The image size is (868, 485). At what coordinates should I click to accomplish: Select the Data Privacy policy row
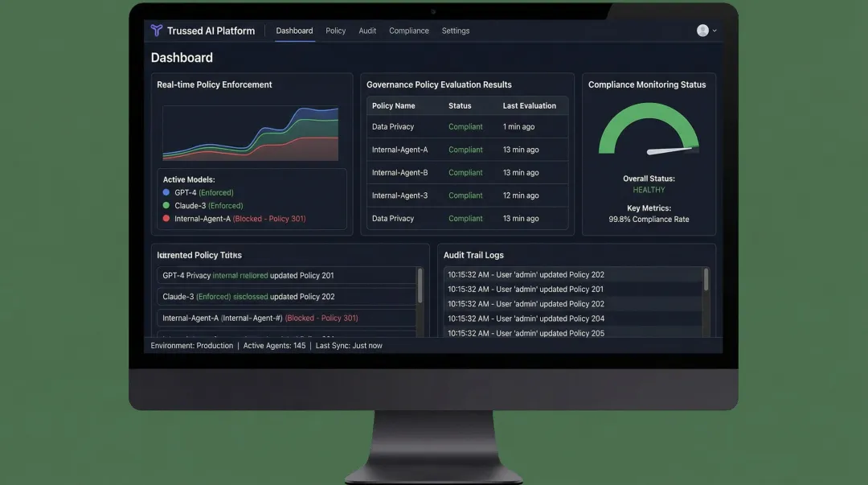click(393, 126)
